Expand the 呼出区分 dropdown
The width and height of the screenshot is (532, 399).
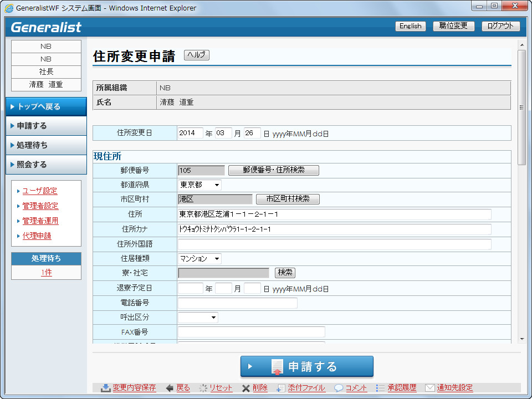198,318
